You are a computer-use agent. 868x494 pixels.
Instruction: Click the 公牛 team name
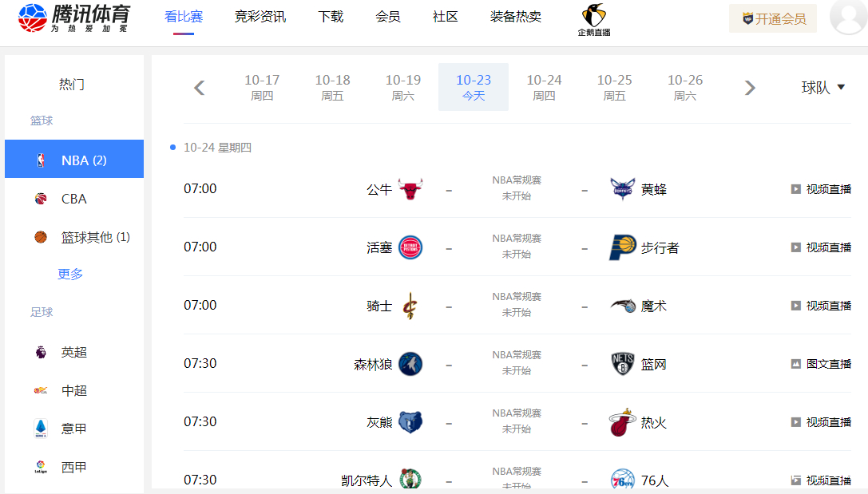point(379,190)
